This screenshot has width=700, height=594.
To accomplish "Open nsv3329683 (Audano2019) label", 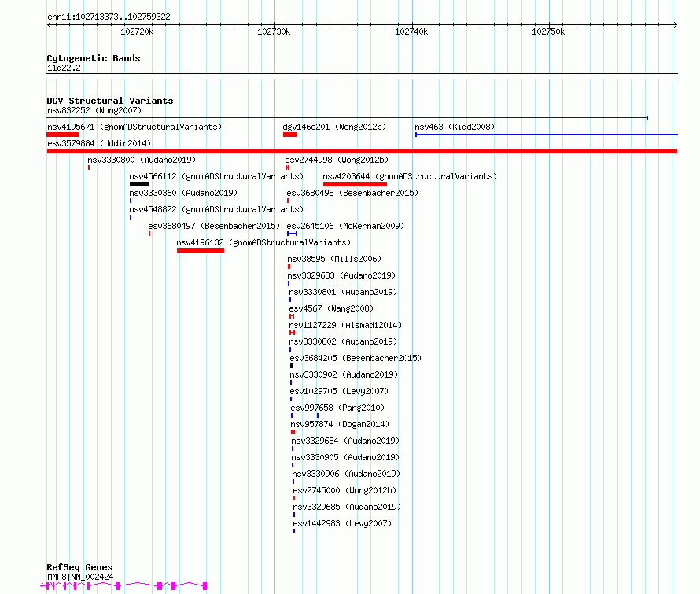I will pos(341,275).
